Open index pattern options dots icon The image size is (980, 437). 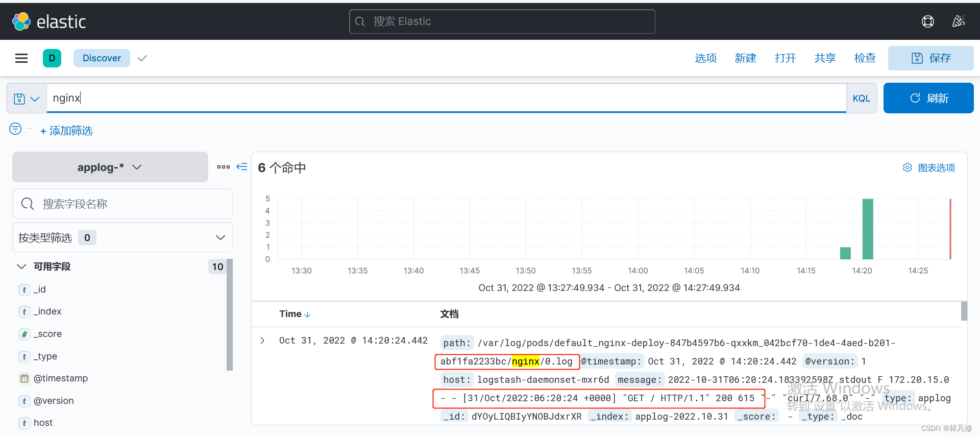click(x=224, y=167)
